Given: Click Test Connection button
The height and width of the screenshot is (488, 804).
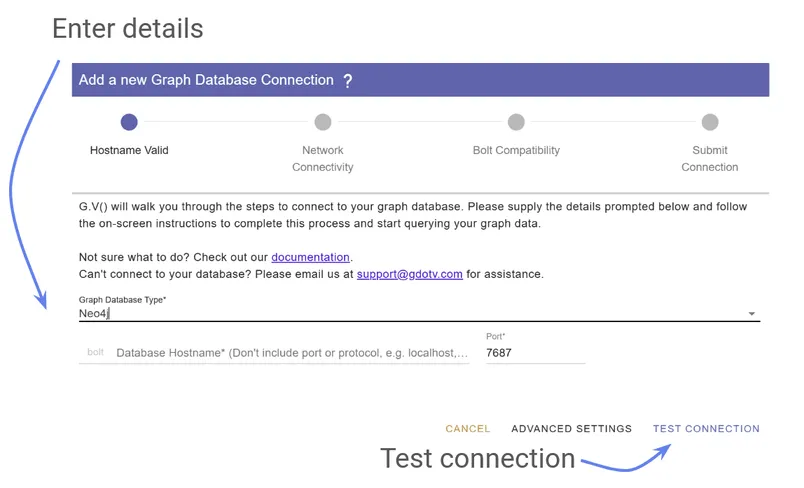Looking at the screenshot, I should click(706, 429).
